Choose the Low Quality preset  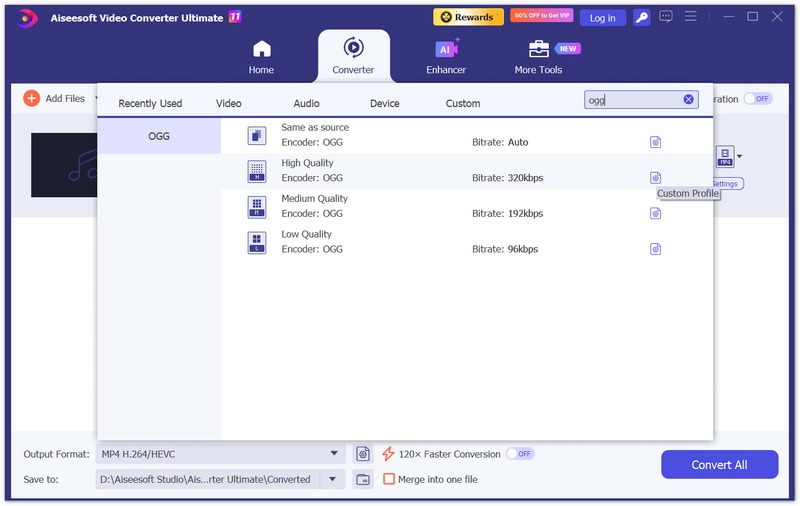coord(467,243)
